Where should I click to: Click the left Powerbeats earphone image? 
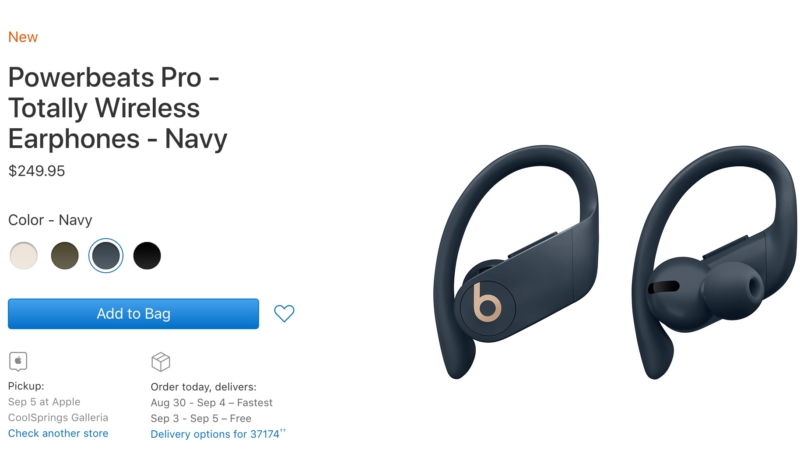515,262
